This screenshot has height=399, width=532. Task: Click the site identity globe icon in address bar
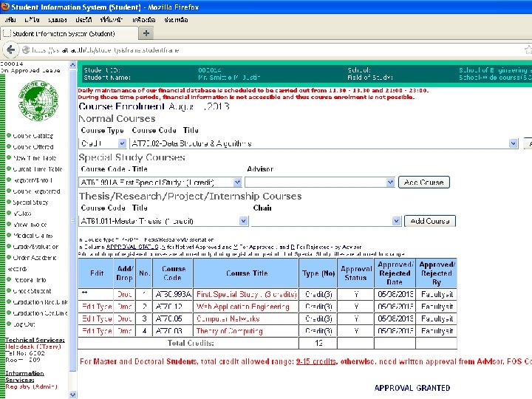coord(26,50)
